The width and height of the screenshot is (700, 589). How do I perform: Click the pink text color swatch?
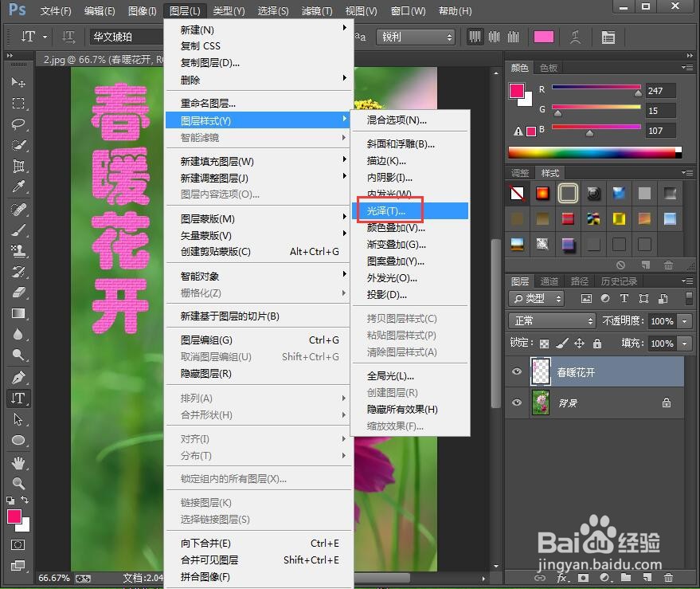click(543, 37)
